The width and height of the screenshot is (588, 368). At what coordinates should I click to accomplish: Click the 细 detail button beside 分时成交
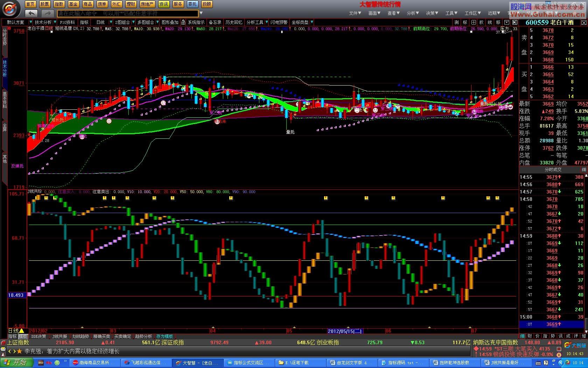coord(584,169)
